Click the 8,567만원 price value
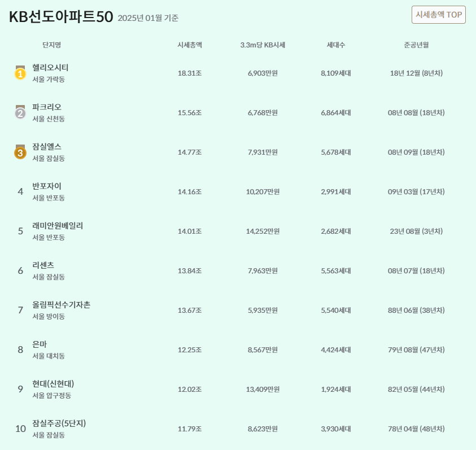The height and width of the screenshot is (450, 476). click(263, 350)
